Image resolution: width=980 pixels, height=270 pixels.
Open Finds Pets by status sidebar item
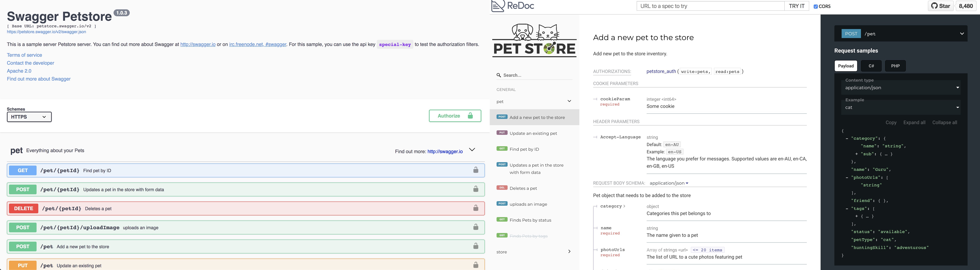[534, 220]
